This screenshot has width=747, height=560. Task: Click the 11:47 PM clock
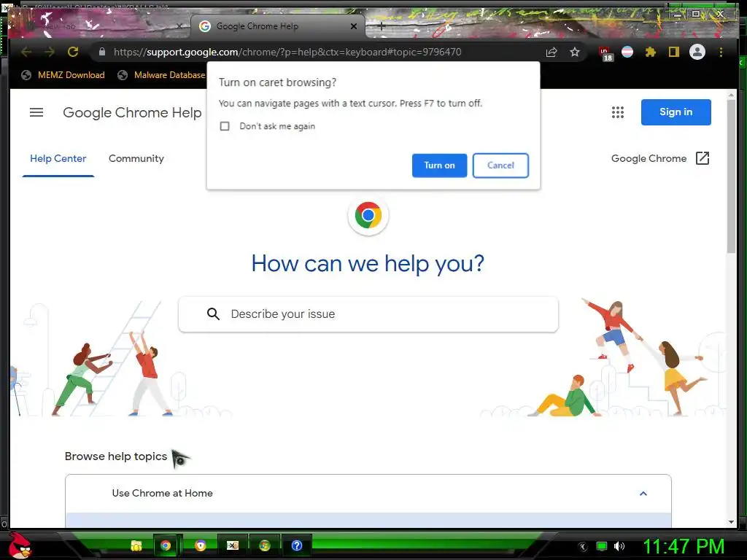point(684,546)
